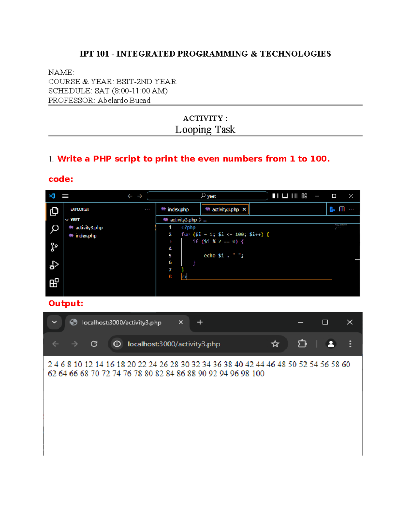411x532 pixels.
Task: Select the Search icon in the activity bar
Action: (x=54, y=228)
